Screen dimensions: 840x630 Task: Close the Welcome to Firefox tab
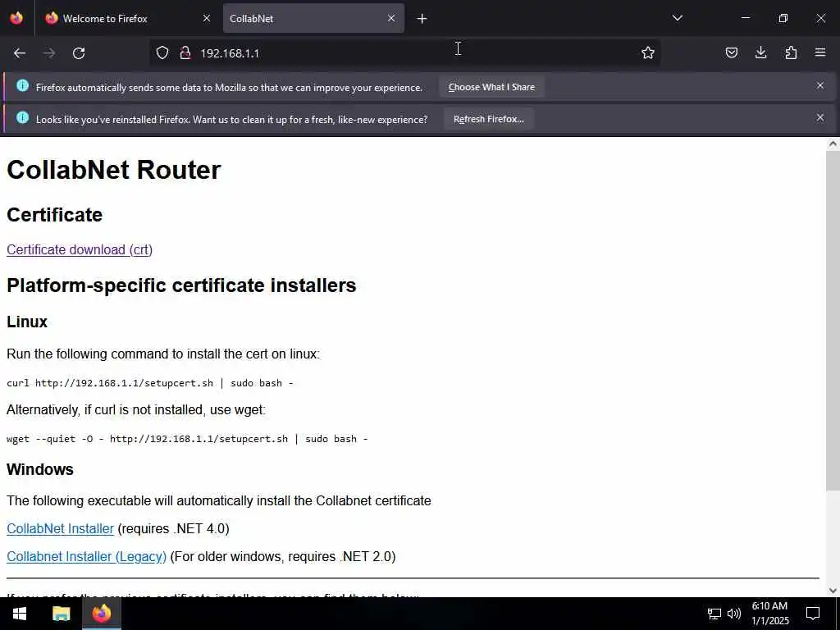pyautogui.click(x=207, y=18)
